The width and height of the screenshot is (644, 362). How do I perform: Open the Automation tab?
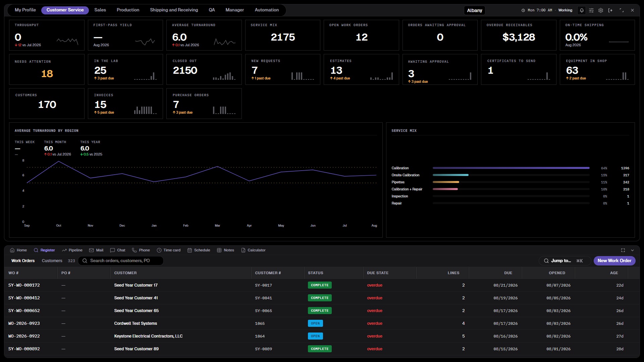tap(267, 10)
